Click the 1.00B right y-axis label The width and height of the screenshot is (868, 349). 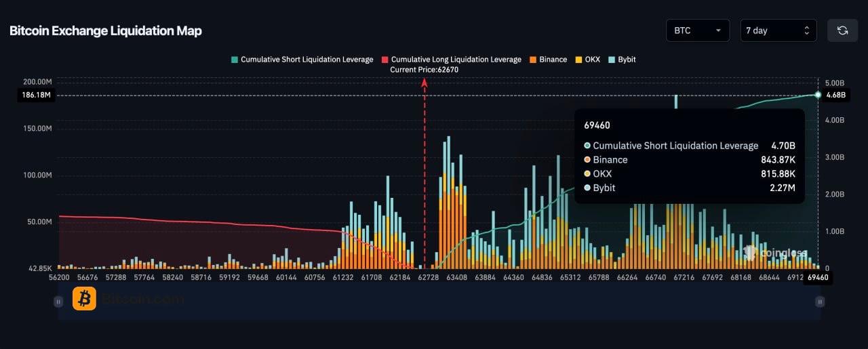[x=835, y=232]
